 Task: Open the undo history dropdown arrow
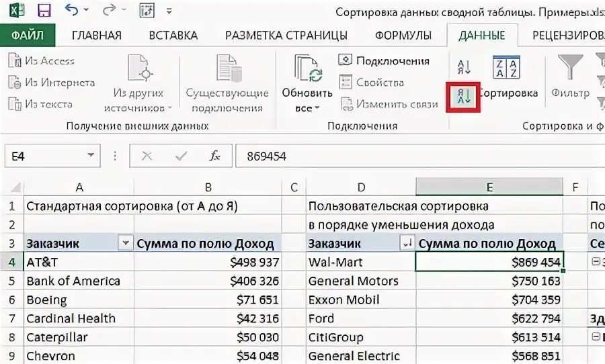point(85,11)
